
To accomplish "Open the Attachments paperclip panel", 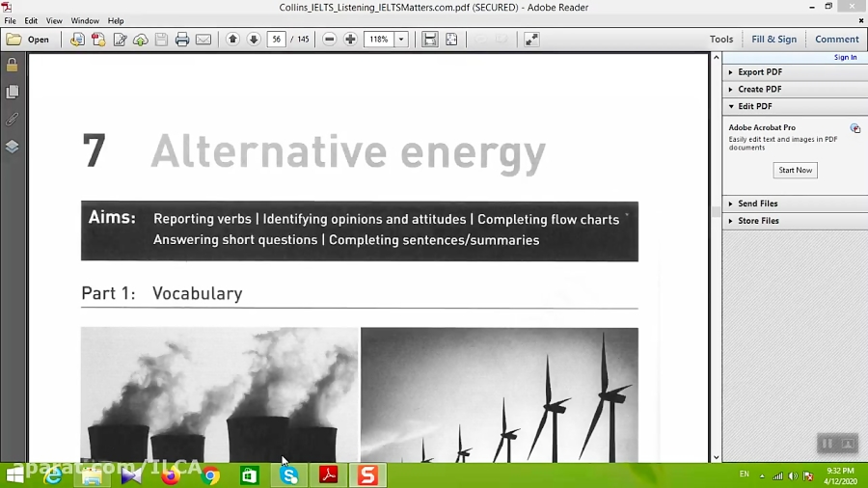I will (x=13, y=120).
